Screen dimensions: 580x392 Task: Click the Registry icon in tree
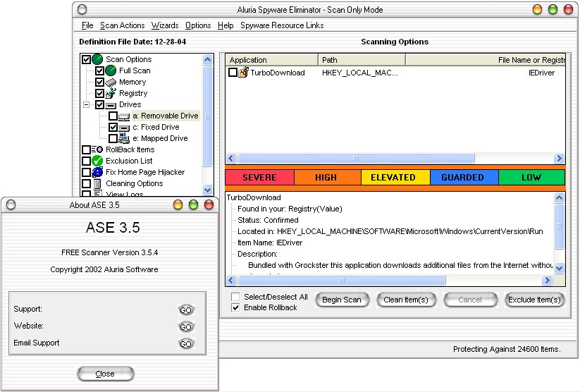pyautogui.click(x=111, y=93)
